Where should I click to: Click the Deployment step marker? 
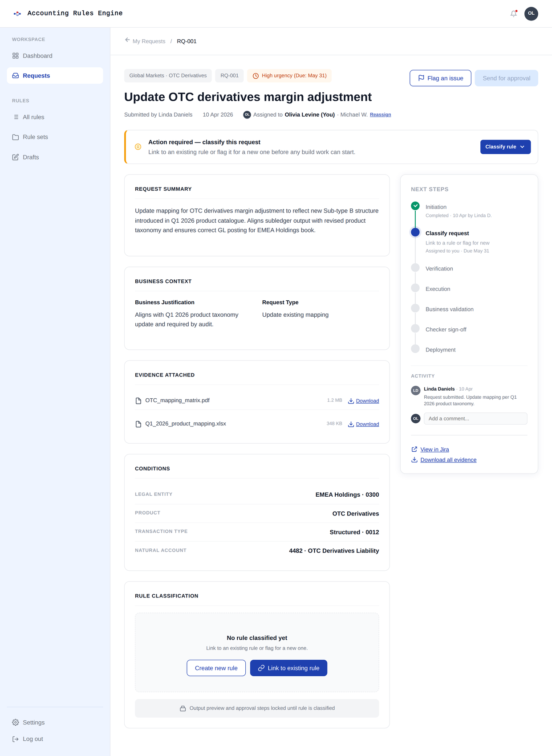click(x=415, y=349)
